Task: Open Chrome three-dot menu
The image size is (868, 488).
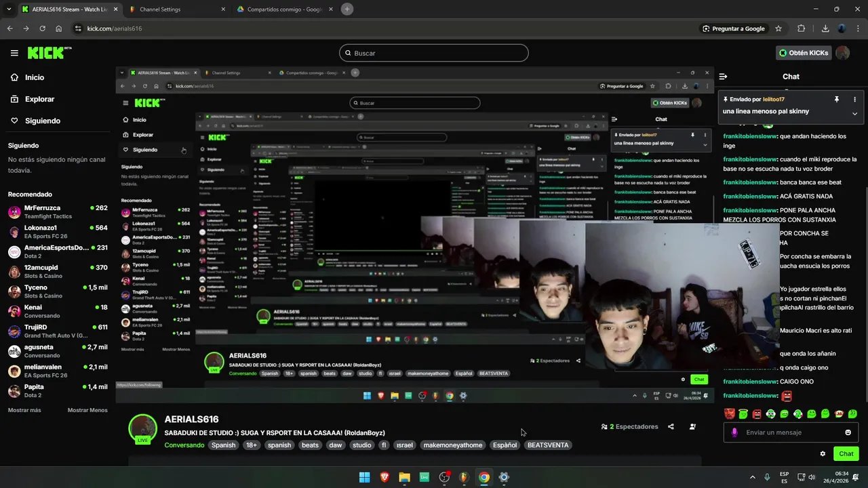Action: [857, 28]
